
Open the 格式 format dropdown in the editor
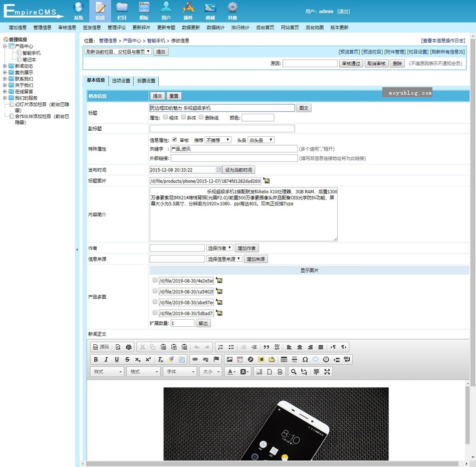(x=144, y=372)
